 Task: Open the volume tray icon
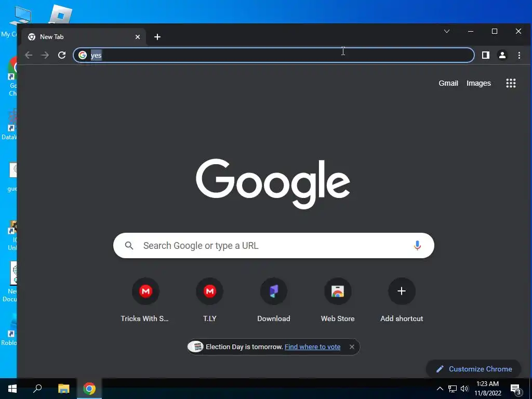click(464, 389)
